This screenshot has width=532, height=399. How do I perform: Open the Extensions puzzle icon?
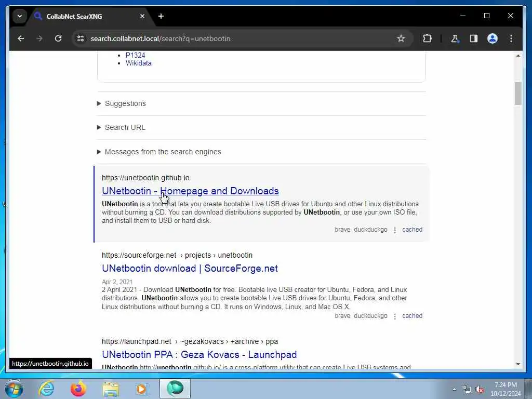[427, 38]
